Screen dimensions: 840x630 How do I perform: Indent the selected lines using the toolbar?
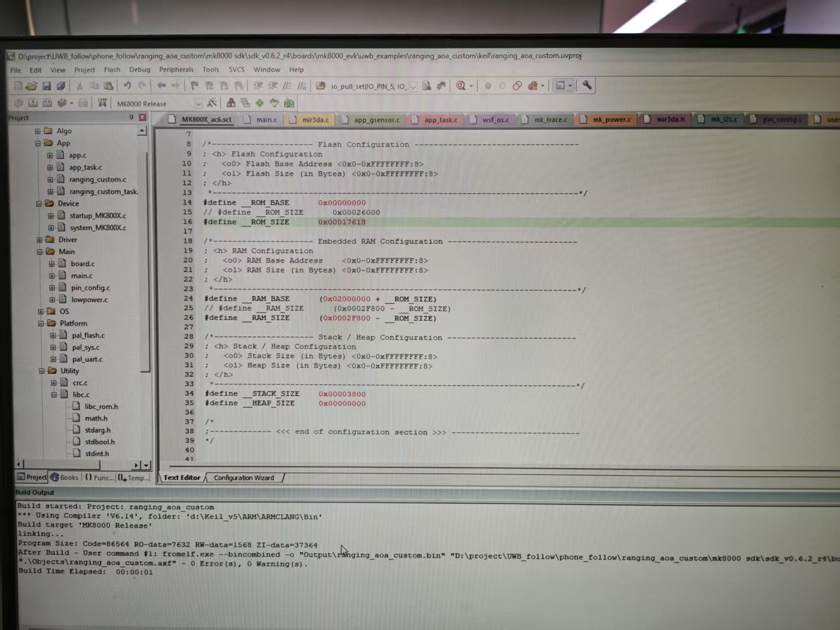(x=258, y=86)
